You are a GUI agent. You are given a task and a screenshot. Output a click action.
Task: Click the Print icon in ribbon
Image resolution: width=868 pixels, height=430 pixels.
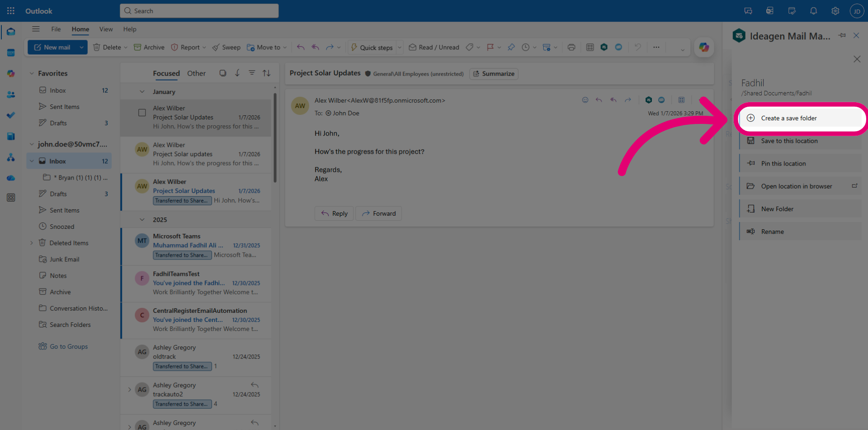[571, 47]
